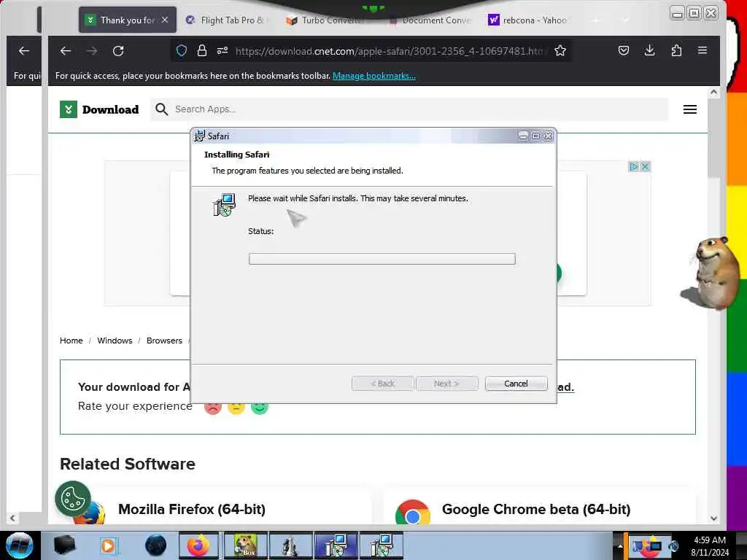Click the hamster Box taskbar icon
The width and height of the screenshot is (747, 560).
(245, 545)
